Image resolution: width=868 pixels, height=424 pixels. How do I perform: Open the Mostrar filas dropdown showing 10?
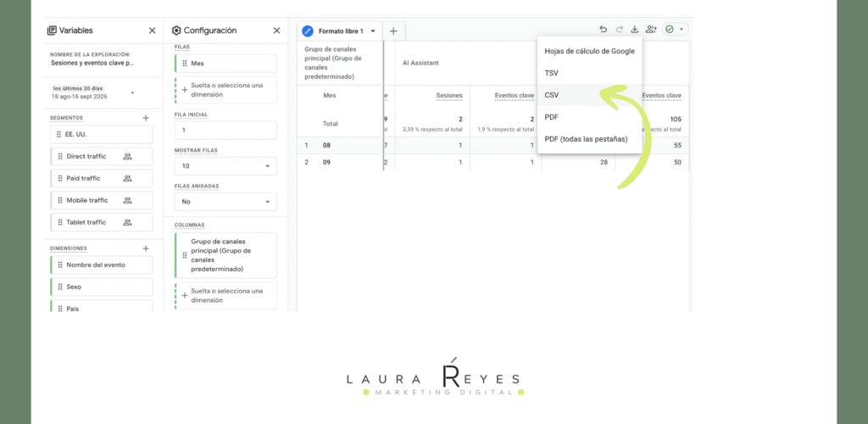[x=225, y=166]
